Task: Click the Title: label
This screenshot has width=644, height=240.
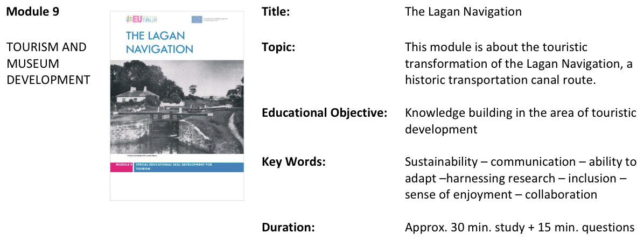Action: pos(276,11)
